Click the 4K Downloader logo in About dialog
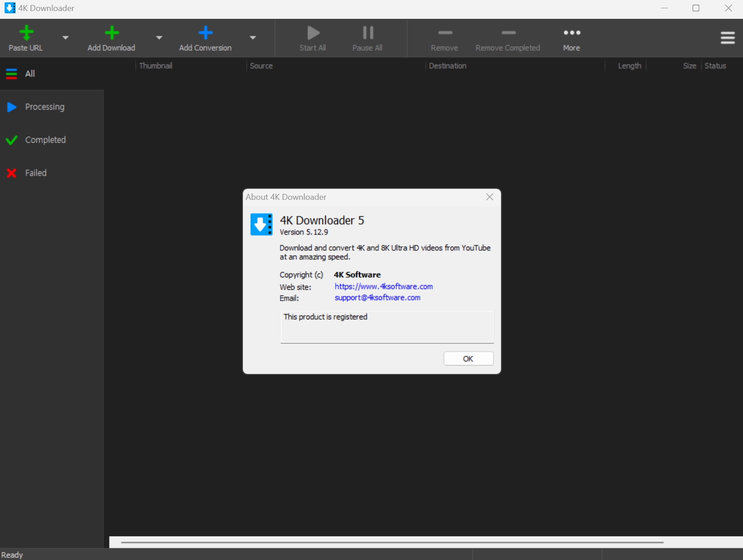This screenshot has width=743, height=560. [x=261, y=225]
